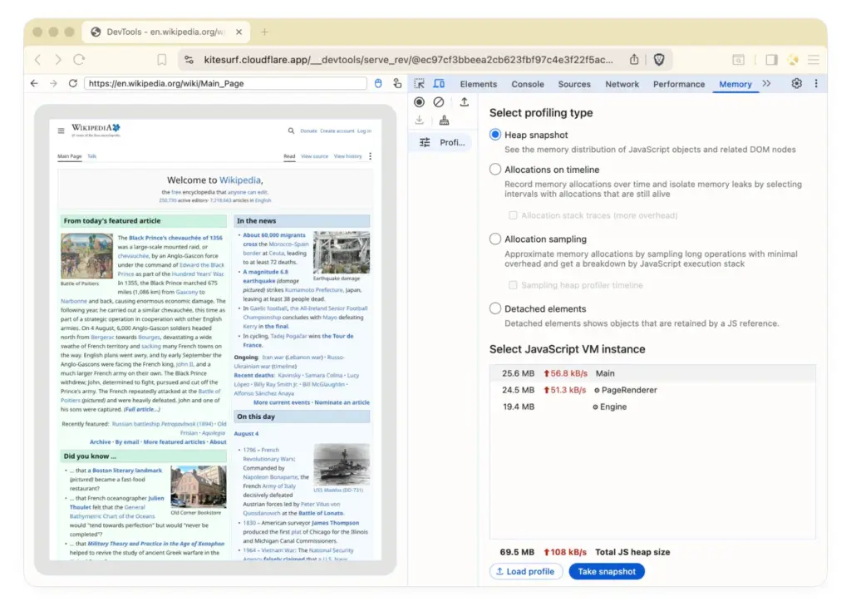The image size is (851, 616).
Task: Click the Donate link on Wikipedia
Action: 308,131
